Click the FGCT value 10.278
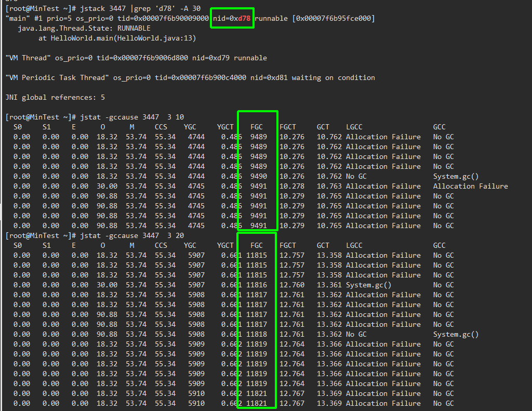Screen dimensions: 532x411 (x=292, y=187)
